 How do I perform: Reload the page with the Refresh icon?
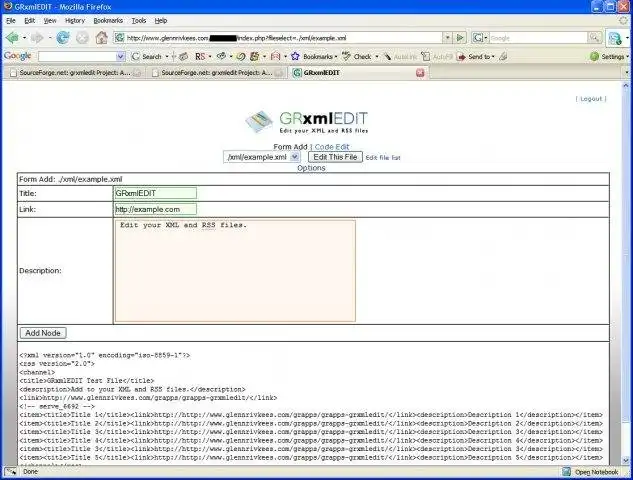(x=63, y=38)
